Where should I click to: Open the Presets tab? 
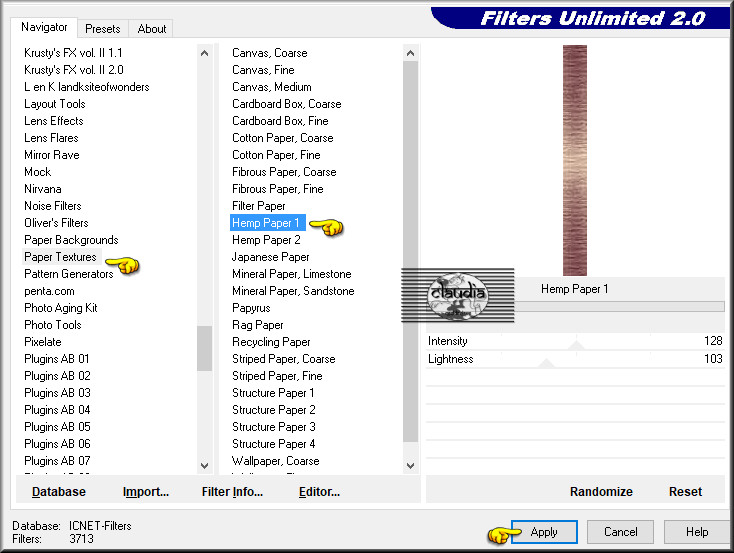[x=103, y=29]
